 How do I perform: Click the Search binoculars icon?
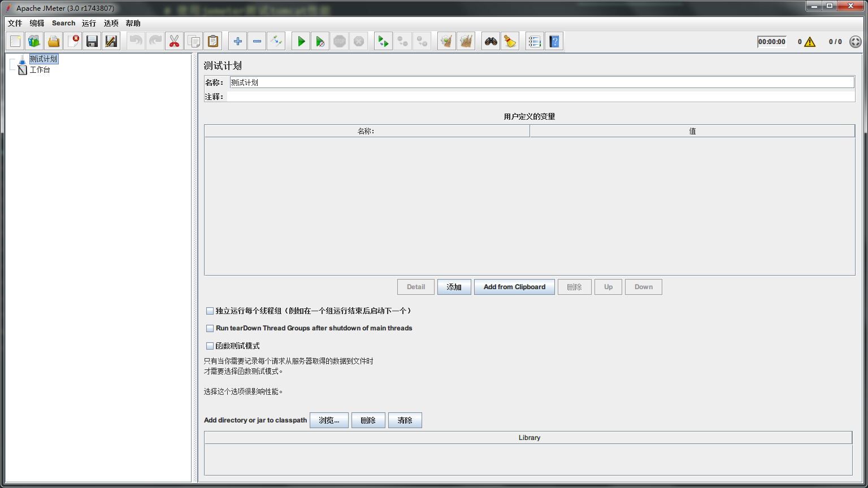pos(491,41)
